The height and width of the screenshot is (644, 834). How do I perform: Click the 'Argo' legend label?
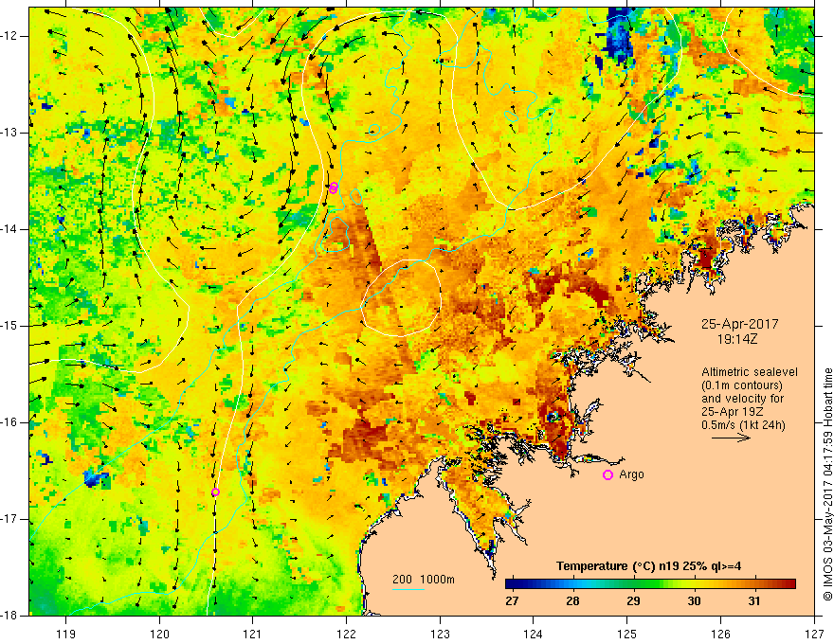coord(631,474)
